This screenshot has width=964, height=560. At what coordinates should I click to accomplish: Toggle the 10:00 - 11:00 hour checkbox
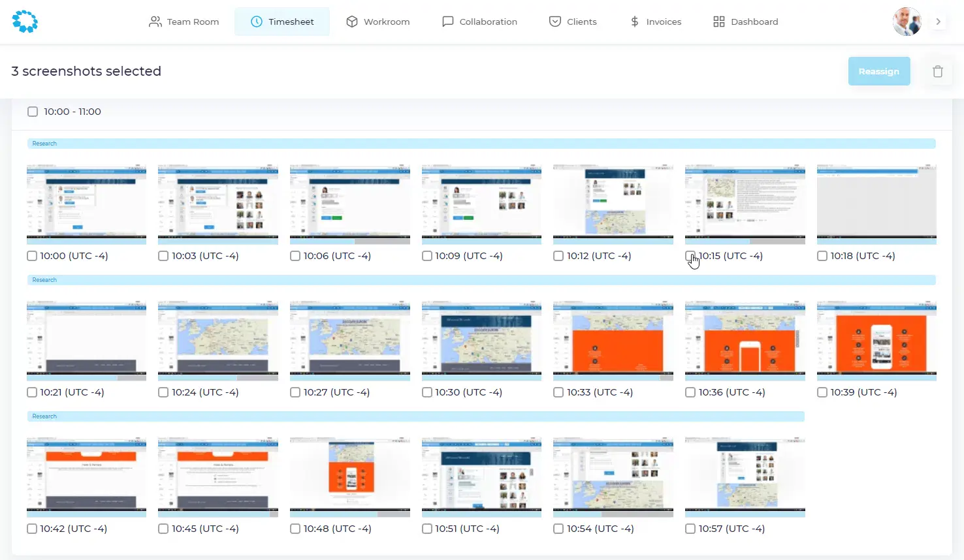pos(33,112)
